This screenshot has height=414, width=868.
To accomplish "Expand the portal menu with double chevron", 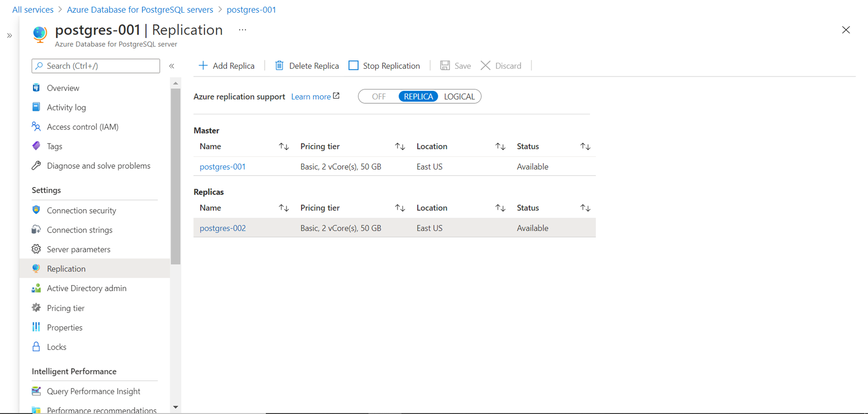I will 10,36.
